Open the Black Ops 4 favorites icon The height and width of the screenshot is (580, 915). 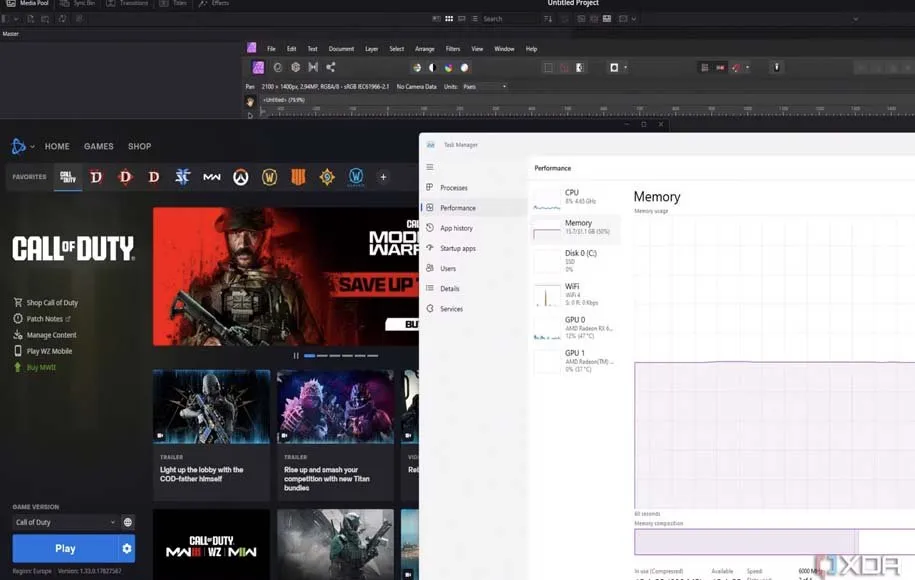(x=298, y=177)
